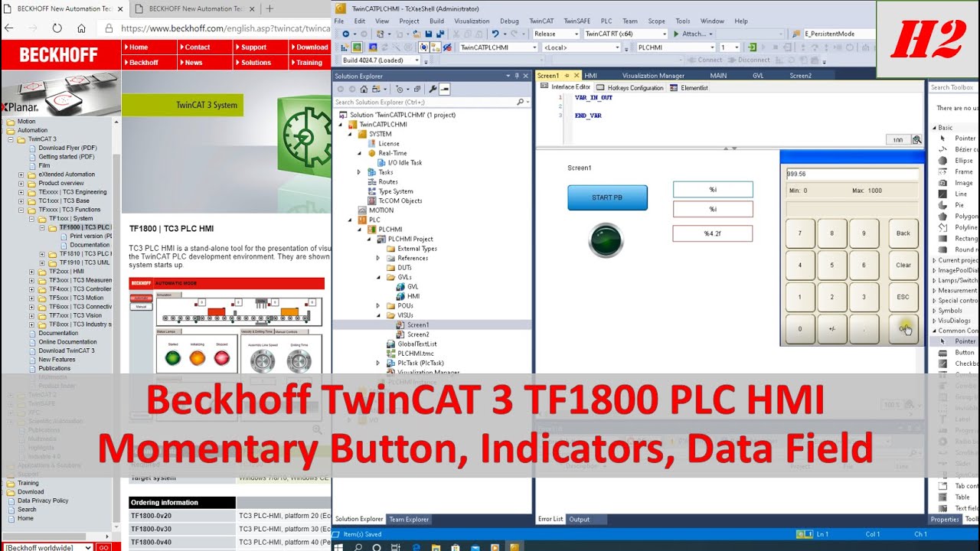This screenshot has width=980, height=551.
Task: Open the Visualization menu
Action: click(x=471, y=21)
